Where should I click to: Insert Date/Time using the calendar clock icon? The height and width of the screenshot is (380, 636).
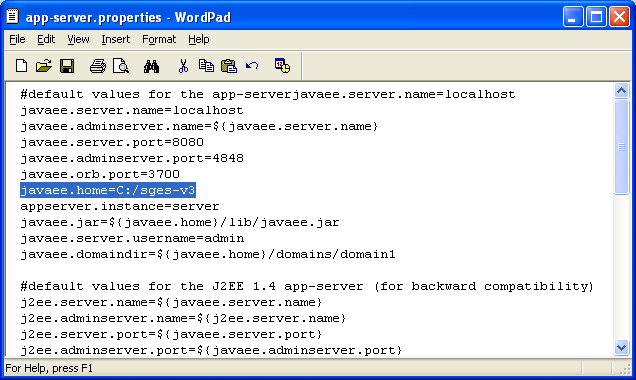(282, 66)
